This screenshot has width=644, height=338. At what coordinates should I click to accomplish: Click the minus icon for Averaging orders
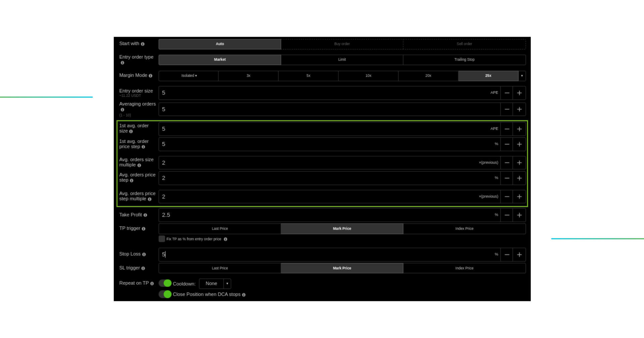[x=507, y=109]
